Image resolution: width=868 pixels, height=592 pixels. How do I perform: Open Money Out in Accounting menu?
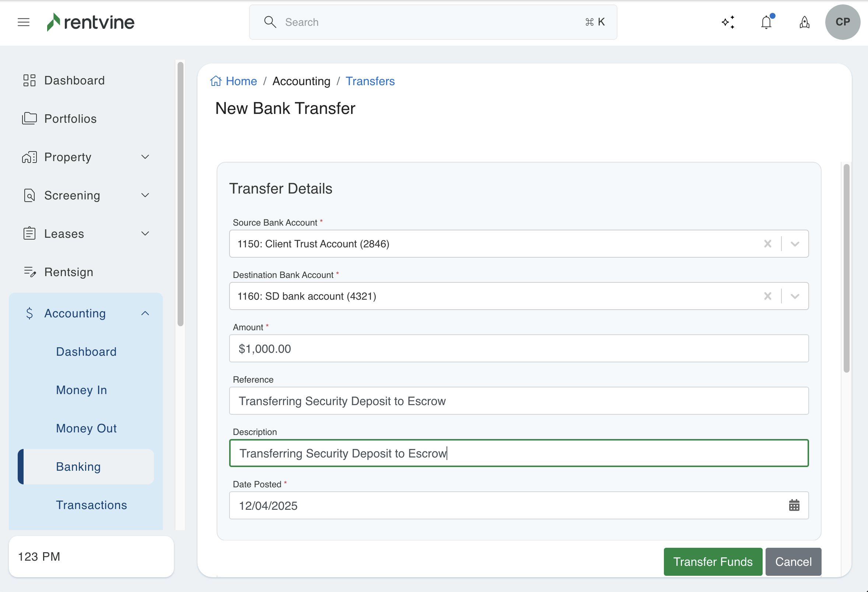click(86, 428)
